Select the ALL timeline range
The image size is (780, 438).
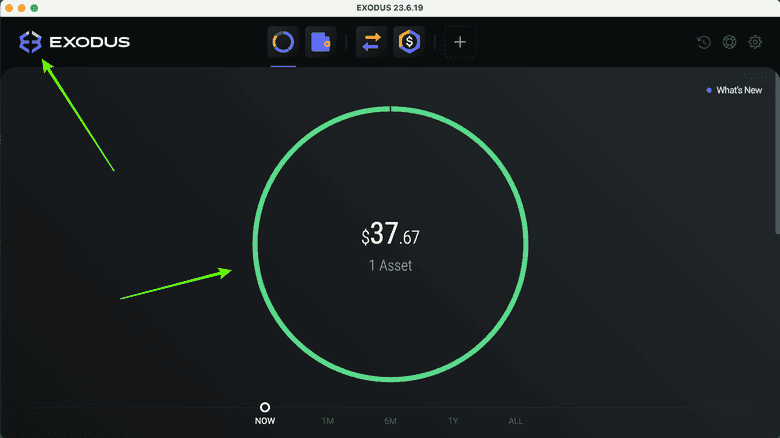pos(516,421)
